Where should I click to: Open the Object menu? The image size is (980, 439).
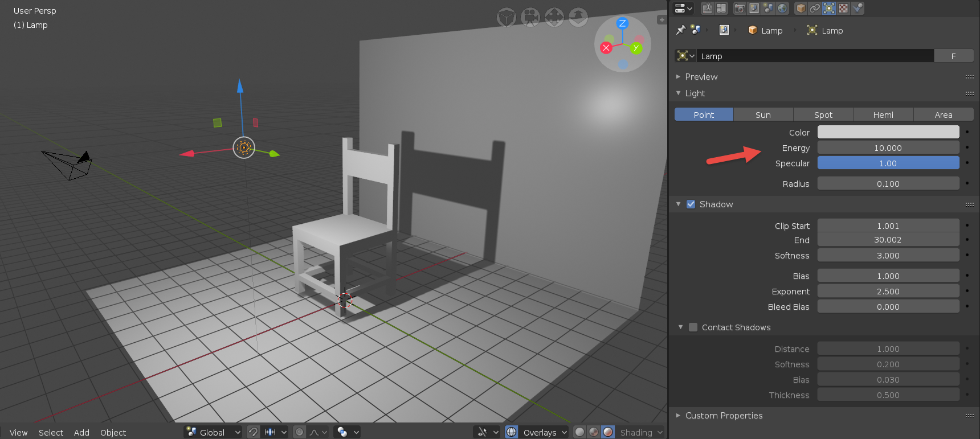point(113,433)
